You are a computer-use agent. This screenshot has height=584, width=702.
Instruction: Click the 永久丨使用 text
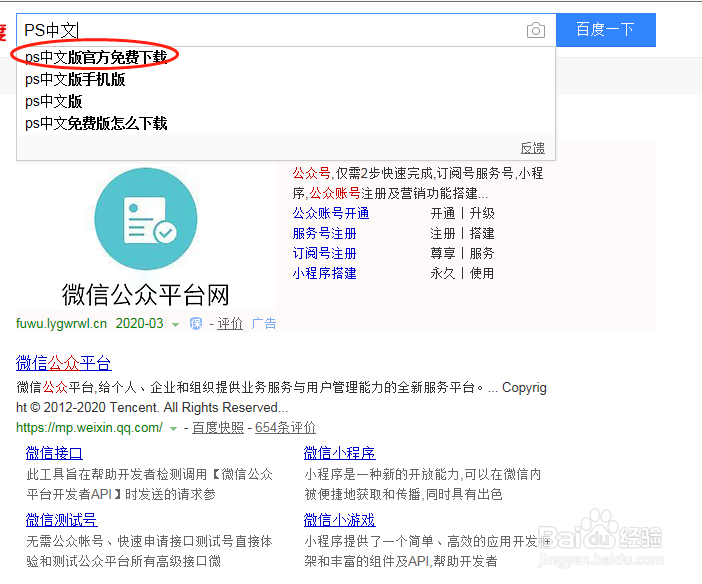tap(462, 273)
